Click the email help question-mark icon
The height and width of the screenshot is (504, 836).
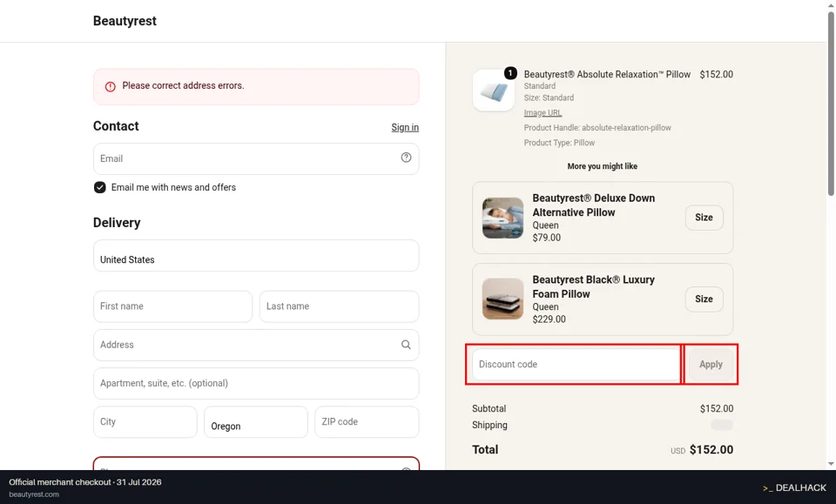pyautogui.click(x=406, y=158)
